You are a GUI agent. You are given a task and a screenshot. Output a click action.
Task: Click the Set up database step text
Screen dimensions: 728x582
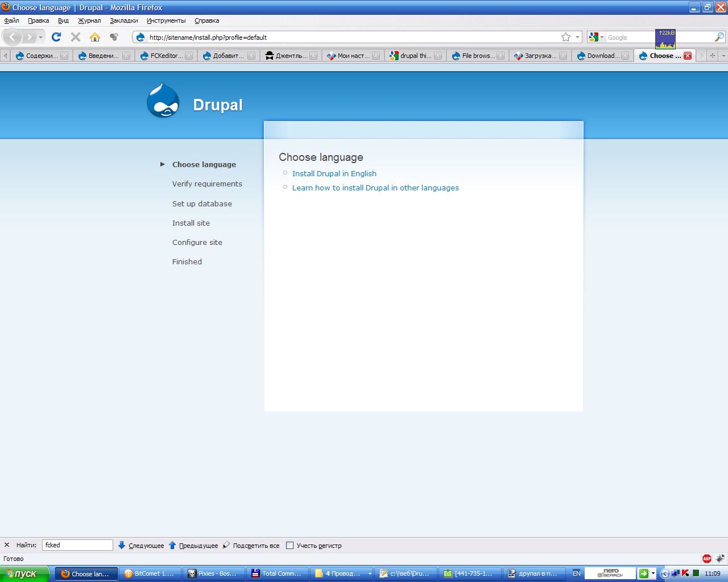[x=202, y=203]
